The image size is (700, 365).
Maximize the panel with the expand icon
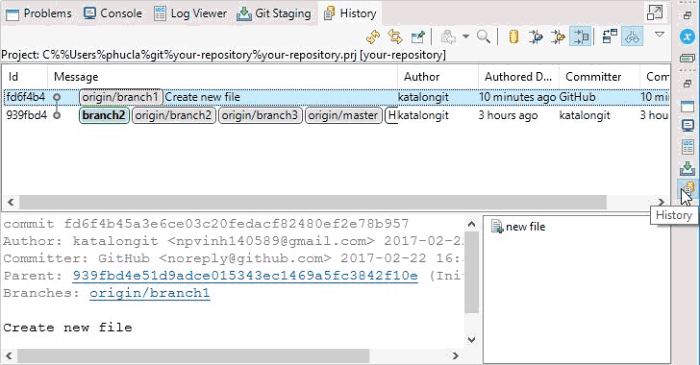click(655, 12)
